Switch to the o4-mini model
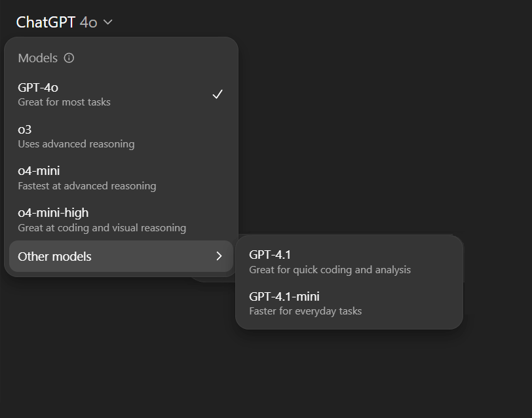This screenshot has width=532, height=418. click(121, 178)
